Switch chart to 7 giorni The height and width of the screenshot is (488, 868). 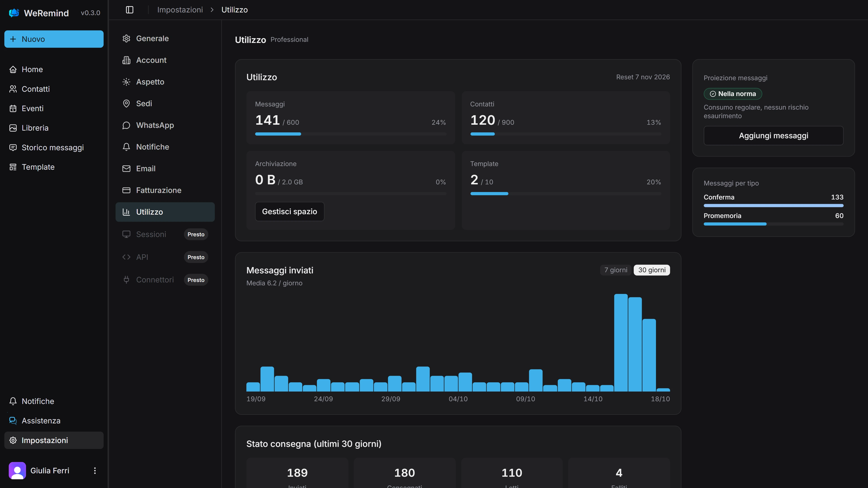click(x=616, y=270)
